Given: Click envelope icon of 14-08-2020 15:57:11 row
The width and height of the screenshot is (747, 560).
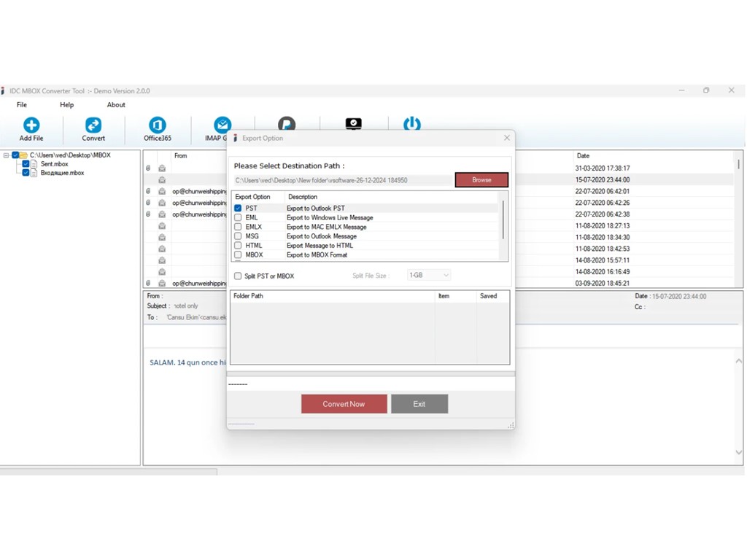Looking at the screenshot, I should 162,260.
